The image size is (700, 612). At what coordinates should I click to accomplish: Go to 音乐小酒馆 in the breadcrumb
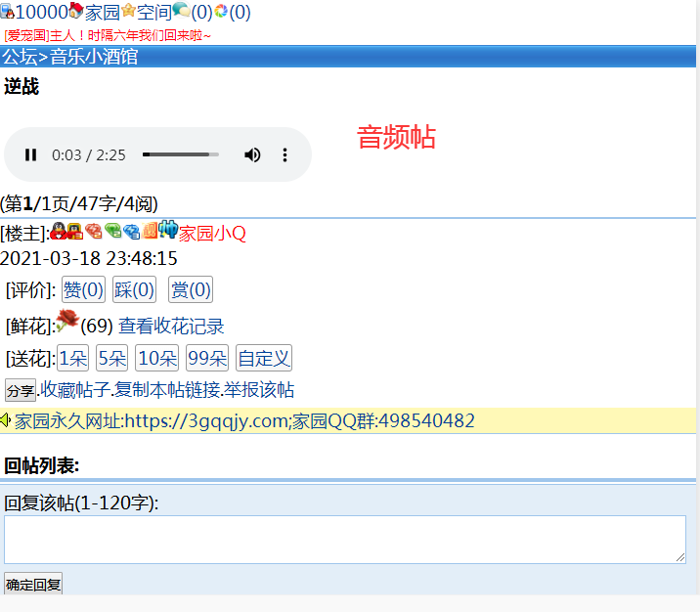(94, 57)
